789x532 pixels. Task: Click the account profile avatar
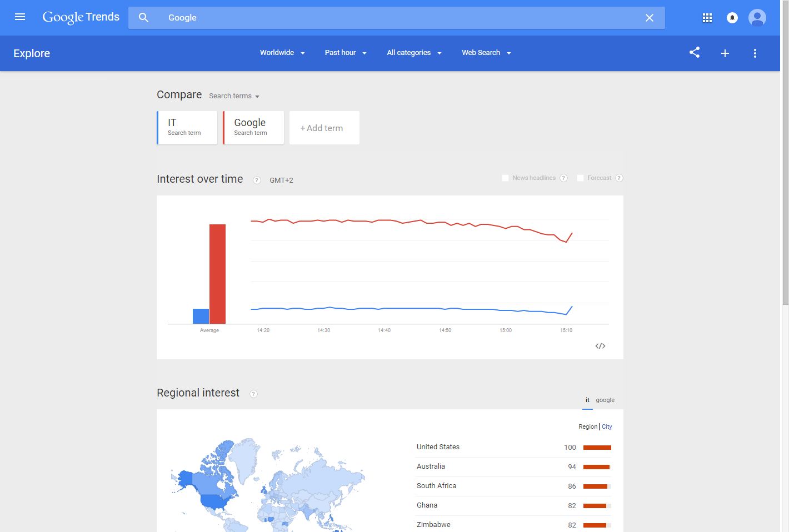(x=757, y=18)
